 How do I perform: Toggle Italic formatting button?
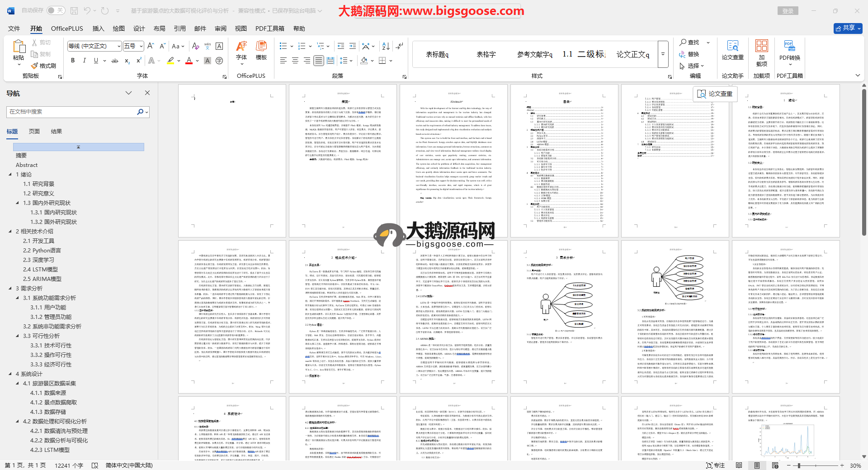pyautogui.click(x=84, y=61)
